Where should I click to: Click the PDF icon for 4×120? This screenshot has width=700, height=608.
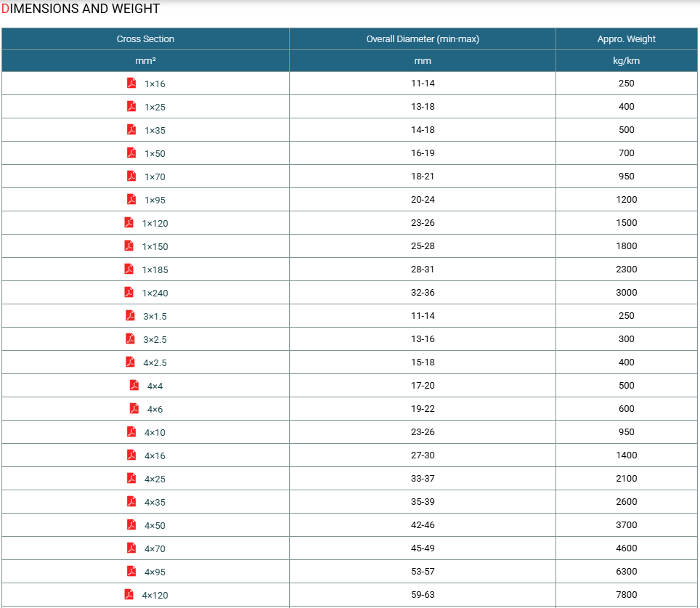pyautogui.click(x=129, y=594)
